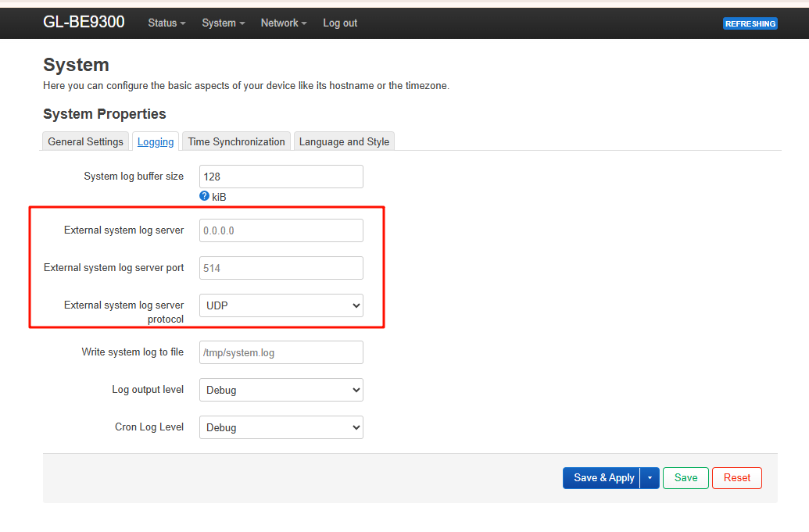
Task: Click the REFRESHING status badge
Action: point(750,23)
